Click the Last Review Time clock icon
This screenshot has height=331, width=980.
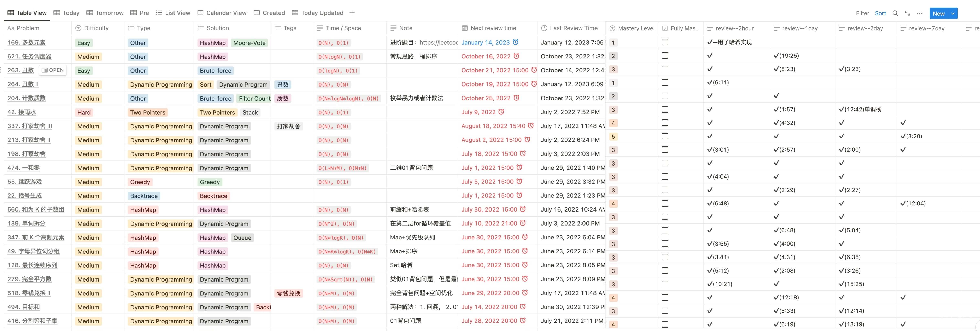(x=544, y=28)
